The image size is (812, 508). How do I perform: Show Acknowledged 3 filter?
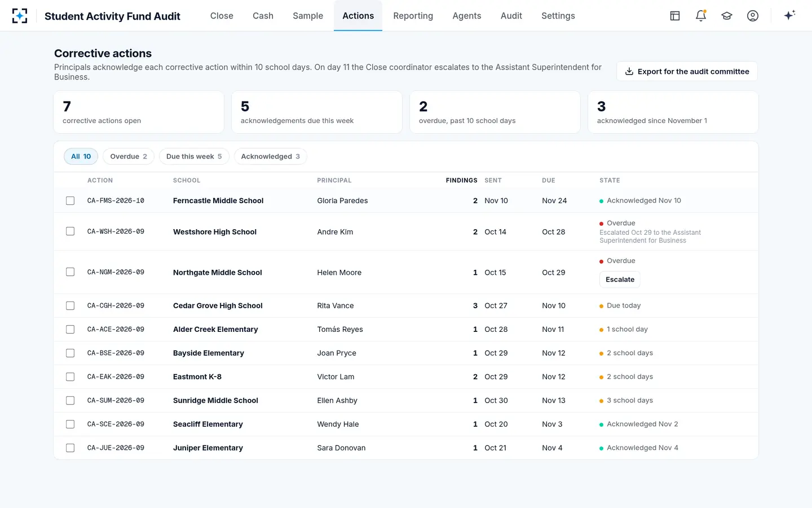point(271,156)
